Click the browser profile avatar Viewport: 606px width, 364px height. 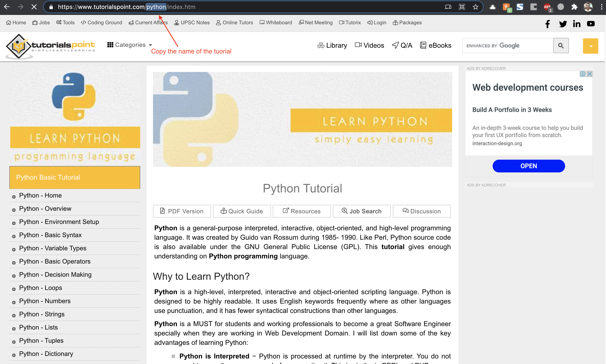click(x=588, y=7)
